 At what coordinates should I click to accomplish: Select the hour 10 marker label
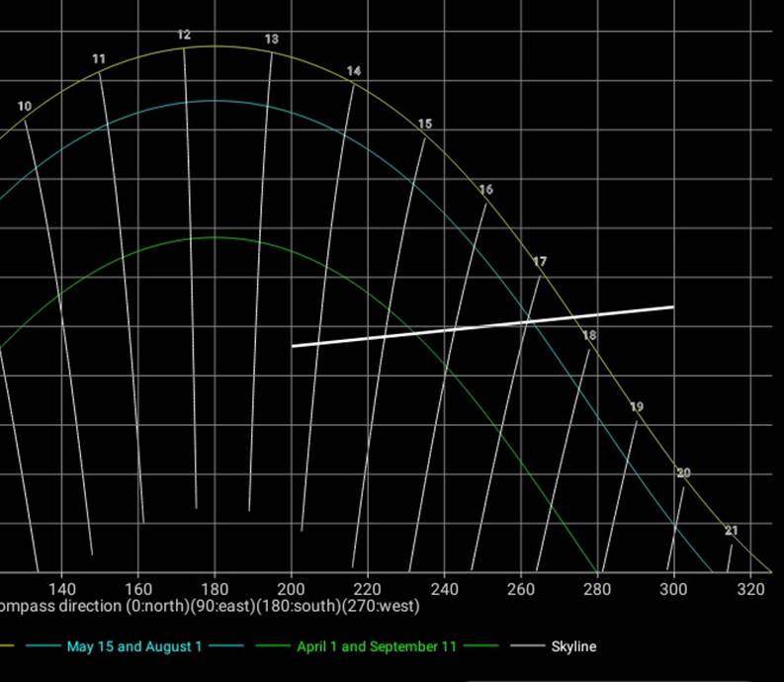click(24, 107)
